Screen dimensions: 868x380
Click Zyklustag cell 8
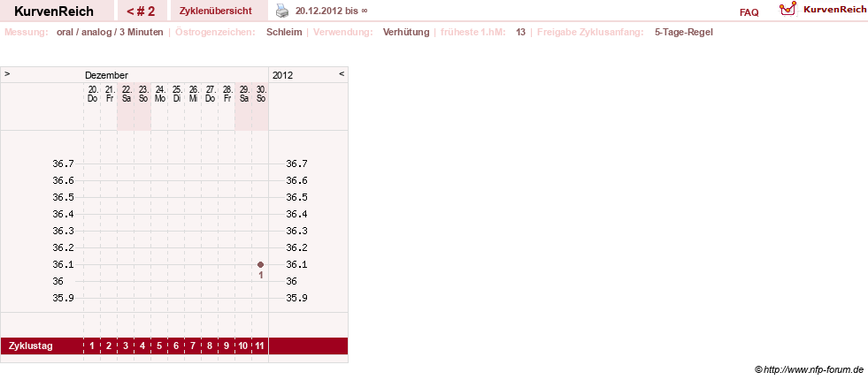(x=210, y=346)
